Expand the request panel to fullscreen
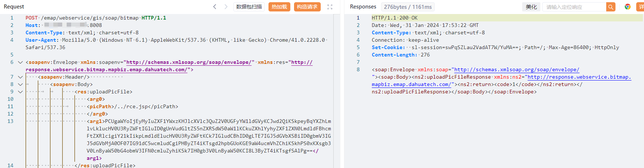The image size is (644, 168). point(330,7)
